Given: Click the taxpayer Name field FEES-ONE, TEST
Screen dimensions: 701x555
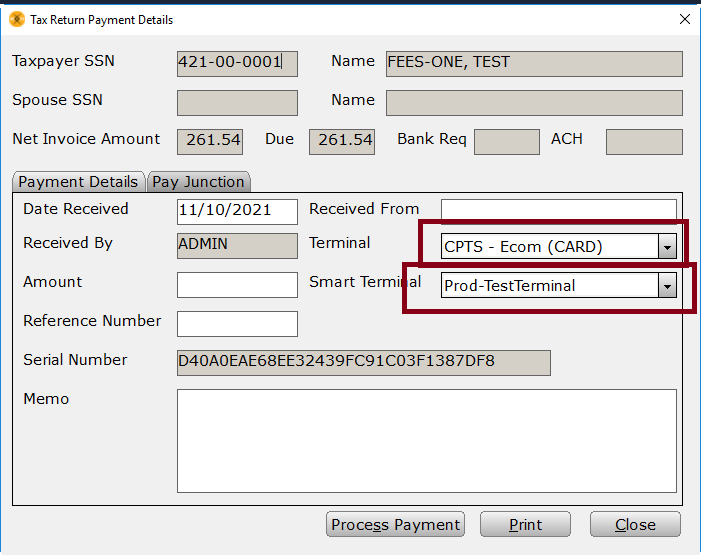Looking at the screenshot, I should coord(534,64).
